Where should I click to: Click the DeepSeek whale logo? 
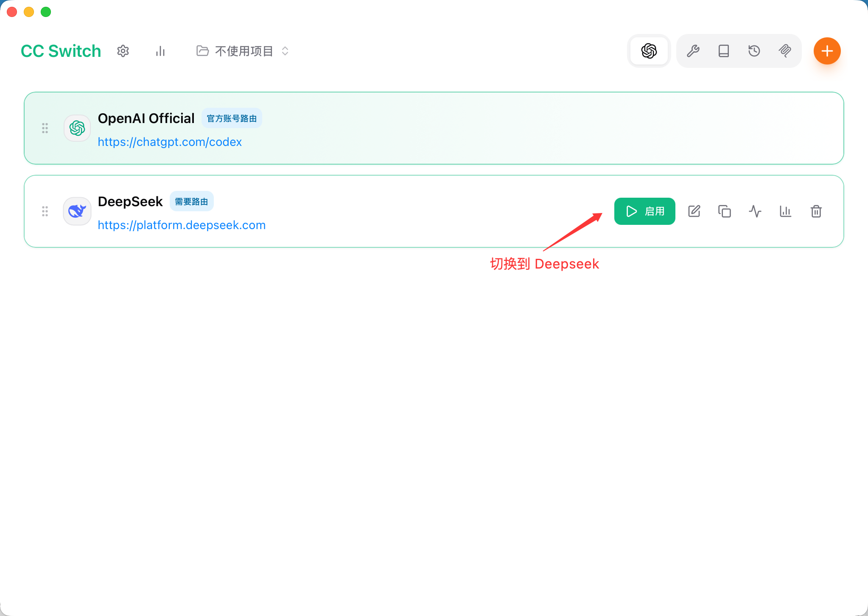coord(77,211)
